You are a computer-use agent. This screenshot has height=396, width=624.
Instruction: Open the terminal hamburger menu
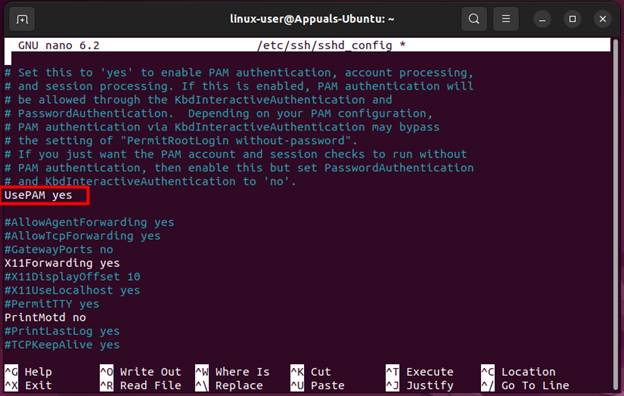[x=506, y=19]
